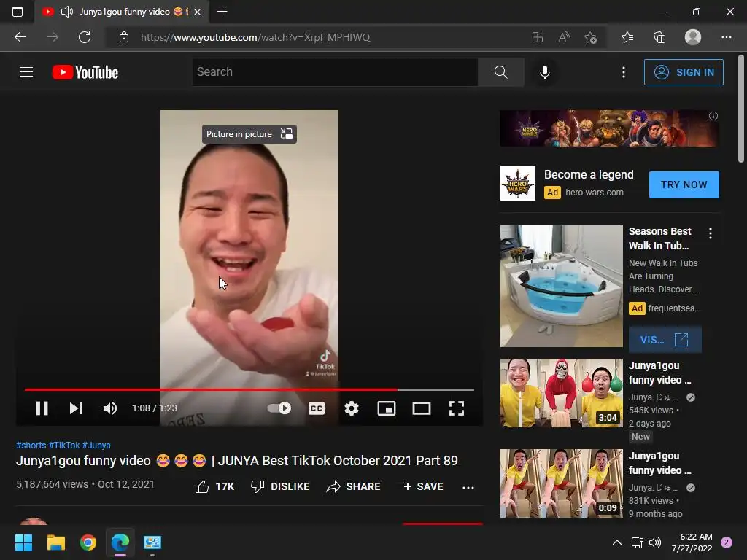View site information lock icon

[x=124, y=37]
